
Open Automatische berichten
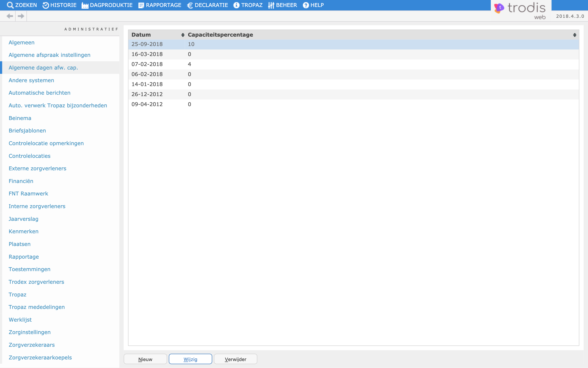coord(40,93)
